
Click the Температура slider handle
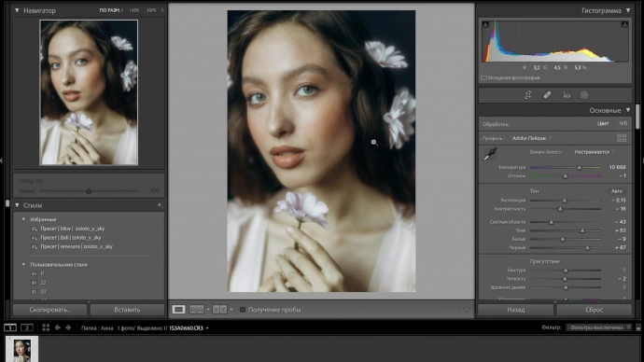pos(580,167)
